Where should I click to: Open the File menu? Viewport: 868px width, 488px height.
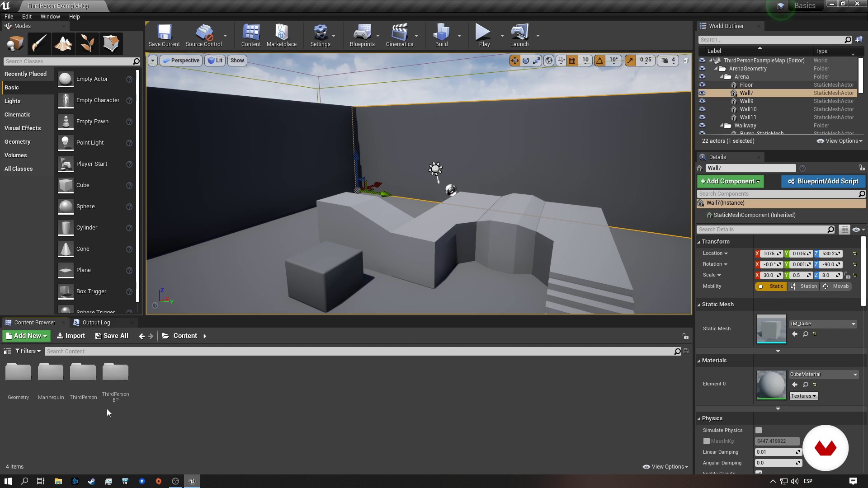click(x=9, y=17)
